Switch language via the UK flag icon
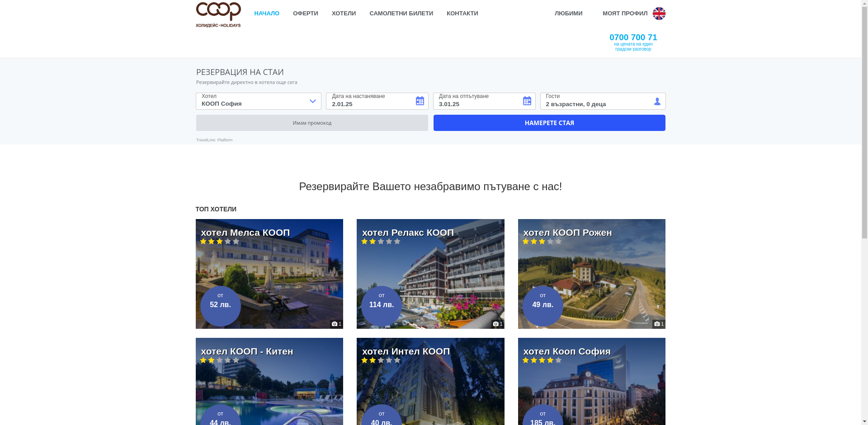Screen dimensions: 868x425 (659, 14)
